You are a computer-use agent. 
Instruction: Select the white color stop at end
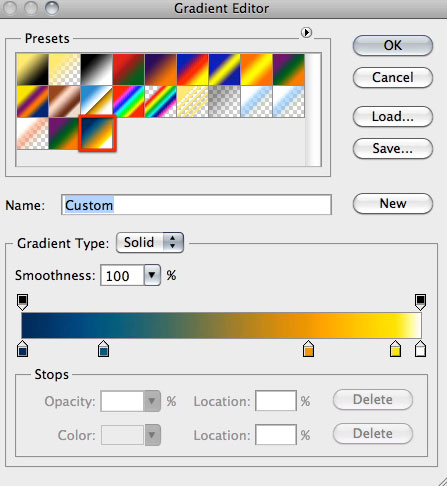coord(420,349)
